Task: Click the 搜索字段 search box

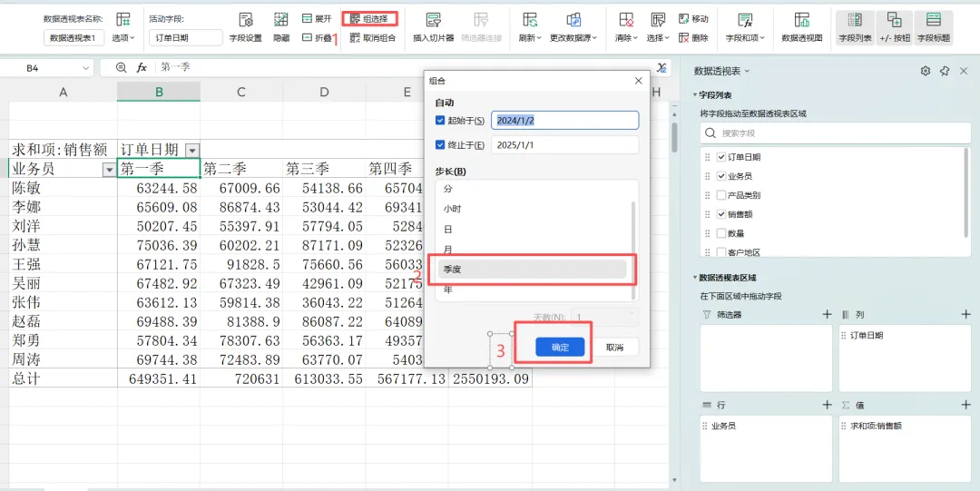Action: pyautogui.click(x=836, y=133)
